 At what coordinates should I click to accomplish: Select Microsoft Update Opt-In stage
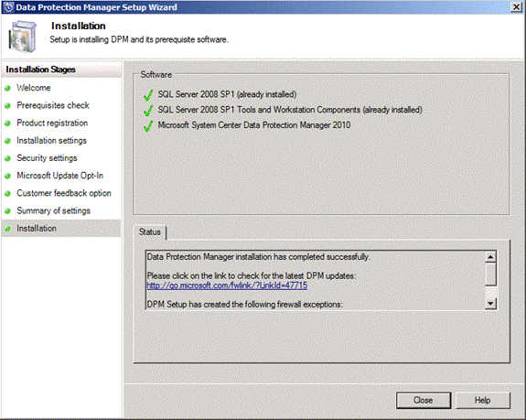pos(60,176)
